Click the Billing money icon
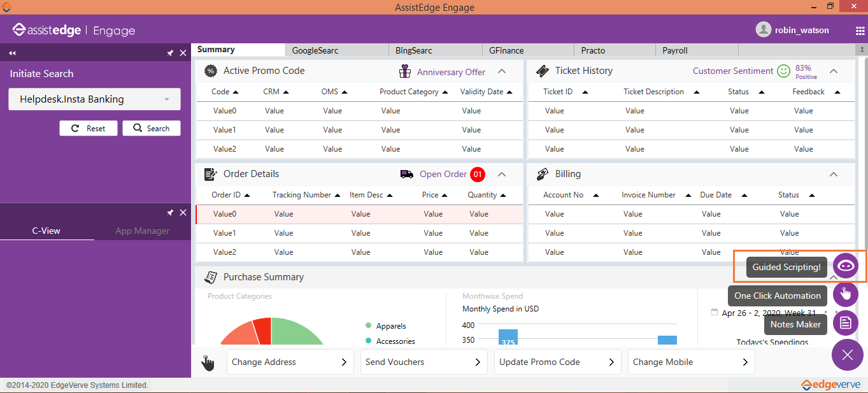The width and height of the screenshot is (868, 393). click(543, 174)
